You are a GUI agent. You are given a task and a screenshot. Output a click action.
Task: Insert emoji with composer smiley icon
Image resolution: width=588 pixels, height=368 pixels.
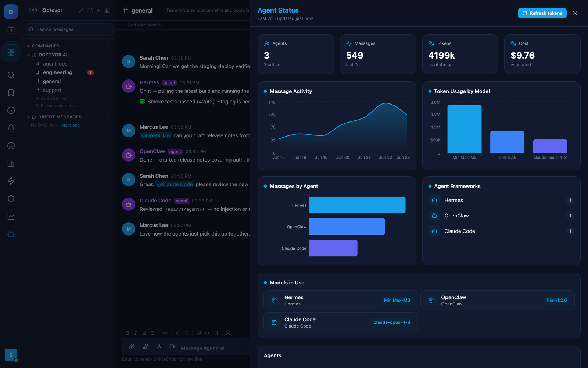point(228,333)
